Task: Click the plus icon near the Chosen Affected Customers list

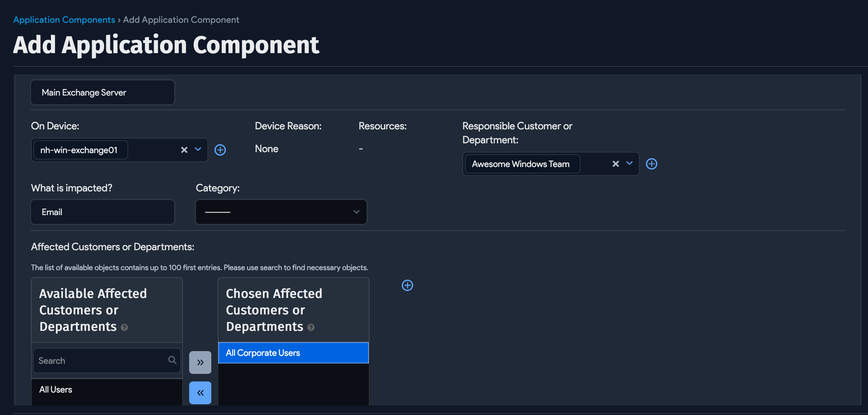Action: [x=407, y=285]
